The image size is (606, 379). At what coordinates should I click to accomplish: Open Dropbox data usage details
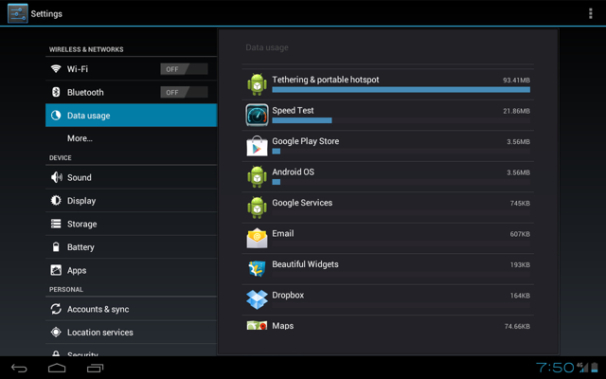(388, 300)
